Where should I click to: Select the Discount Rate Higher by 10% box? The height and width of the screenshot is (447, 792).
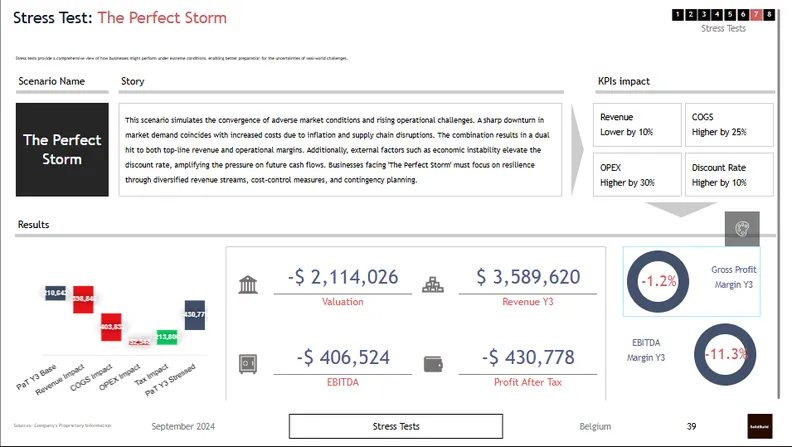[729, 175]
